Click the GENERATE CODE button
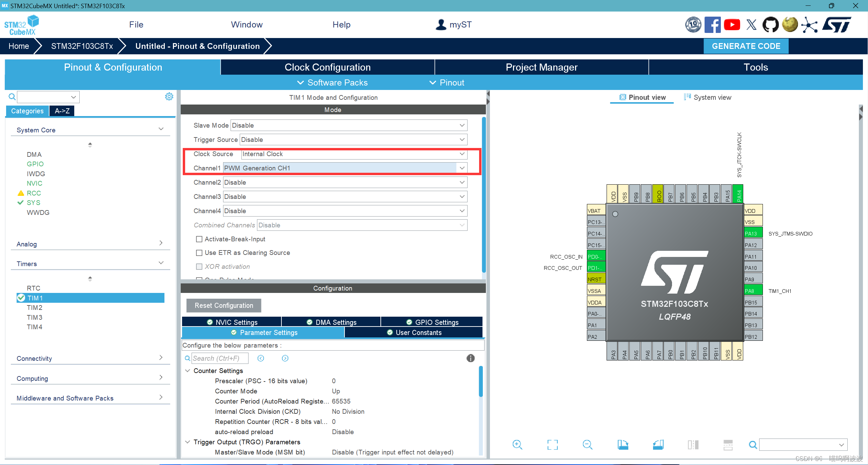Screen dimensions: 868x465 coord(746,46)
